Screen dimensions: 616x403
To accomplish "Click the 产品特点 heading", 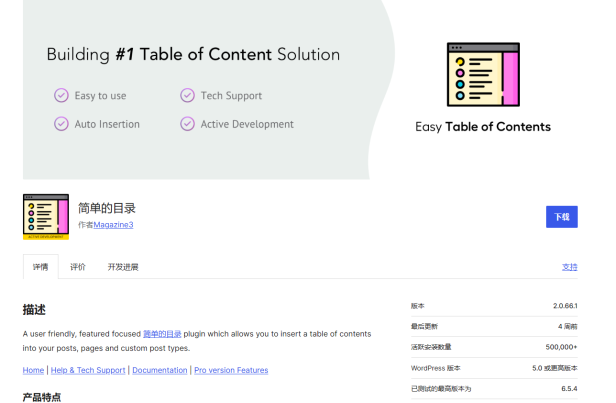I will 42,397.
